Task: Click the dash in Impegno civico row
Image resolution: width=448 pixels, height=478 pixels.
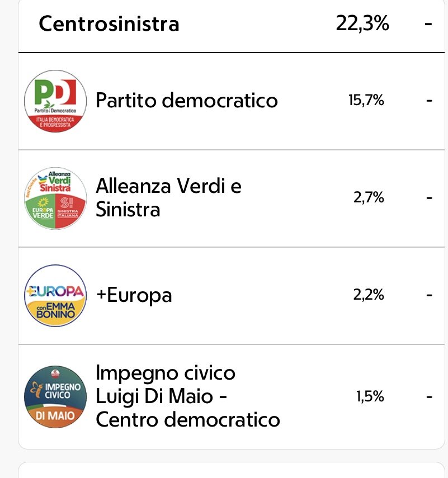Action: [x=429, y=396]
